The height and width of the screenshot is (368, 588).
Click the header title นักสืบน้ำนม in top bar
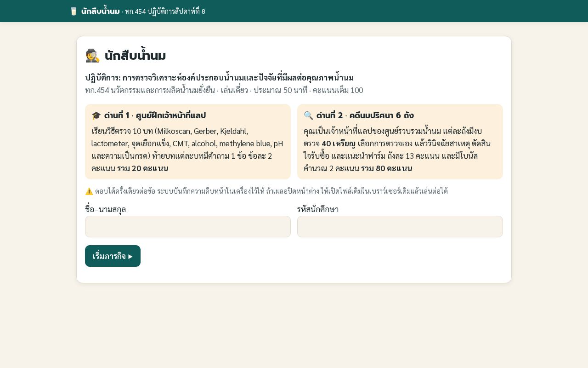tap(100, 11)
